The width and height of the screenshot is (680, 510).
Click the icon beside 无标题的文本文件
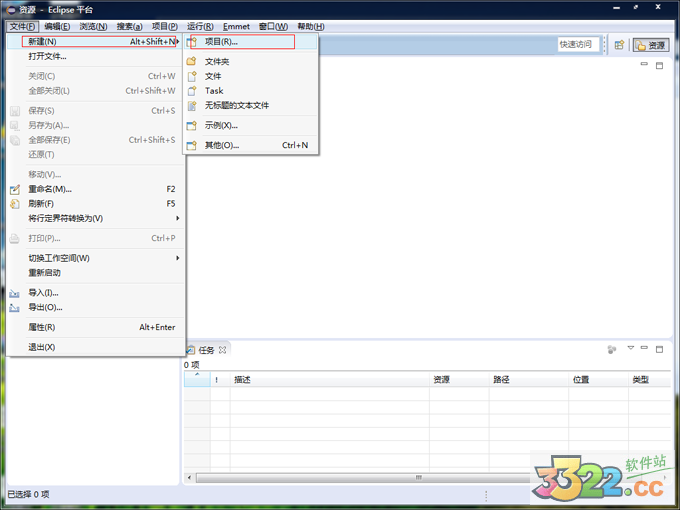pyautogui.click(x=192, y=105)
